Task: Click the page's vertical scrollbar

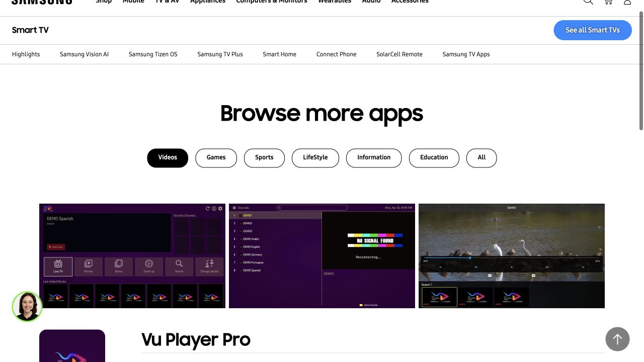Action: (x=640, y=70)
